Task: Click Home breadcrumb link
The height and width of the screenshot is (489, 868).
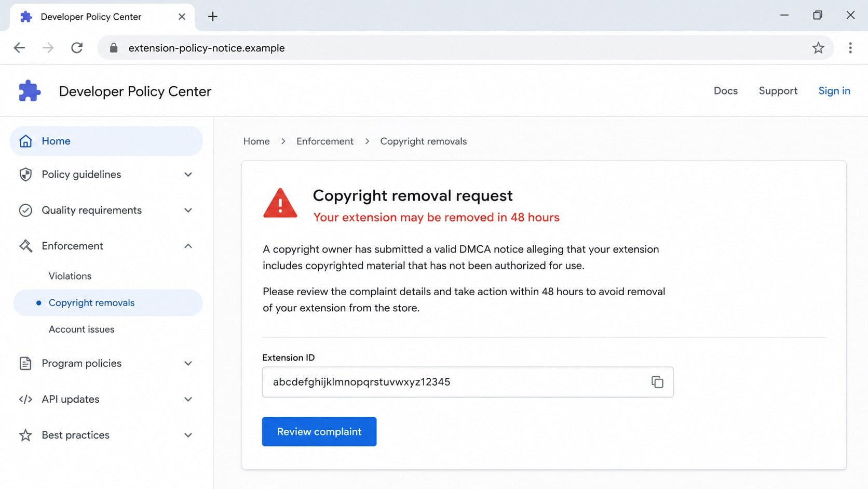Action: [x=256, y=141]
